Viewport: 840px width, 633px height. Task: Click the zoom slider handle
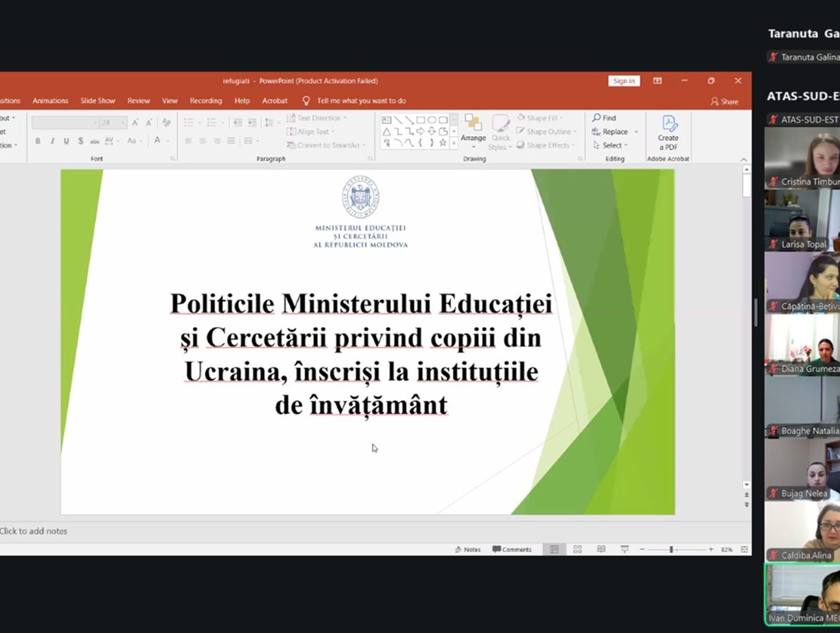pos(671,550)
